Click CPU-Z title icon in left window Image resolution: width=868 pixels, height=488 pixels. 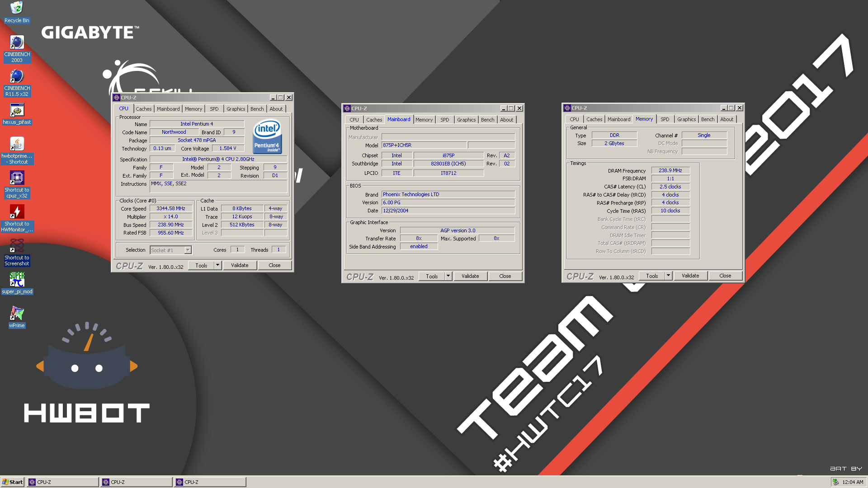[x=117, y=98]
